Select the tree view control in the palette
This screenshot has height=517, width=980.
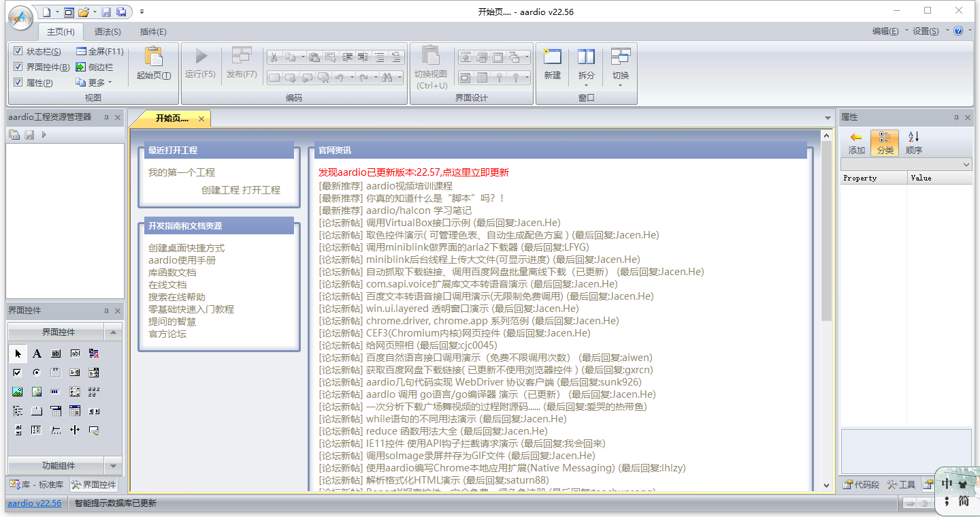click(18, 411)
